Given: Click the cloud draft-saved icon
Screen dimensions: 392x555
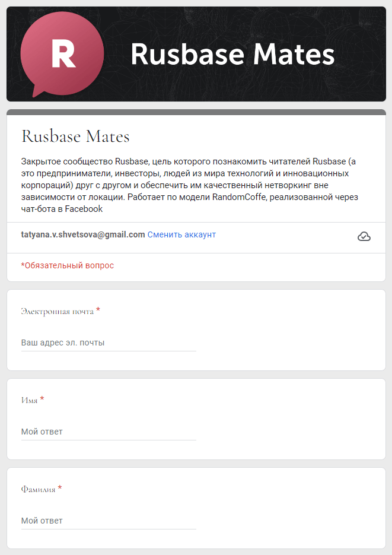Looking at the screenshot, I should point(364,236).
